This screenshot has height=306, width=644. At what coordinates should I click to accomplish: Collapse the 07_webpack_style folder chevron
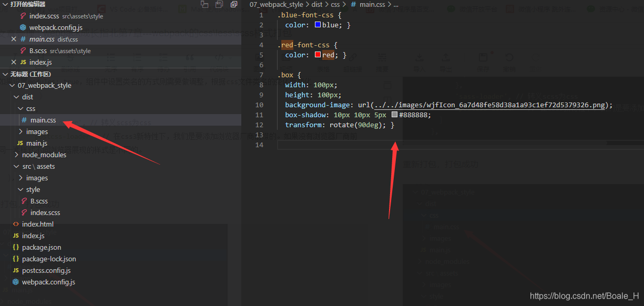12,85
